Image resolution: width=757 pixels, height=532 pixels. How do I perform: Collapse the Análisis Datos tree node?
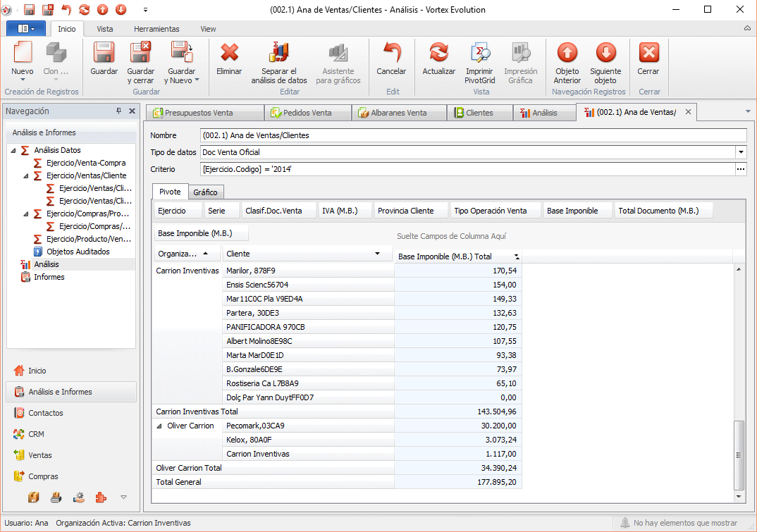(13, 151)
